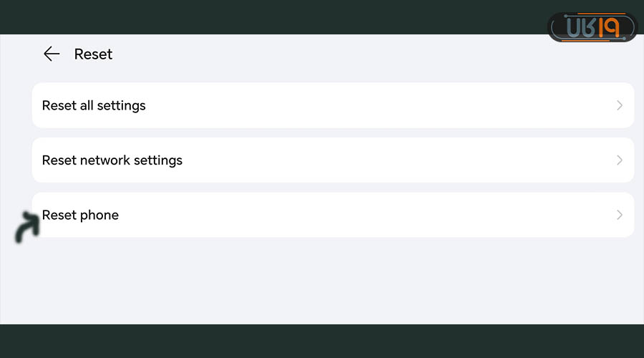Screen dimensions: 644x358
Task: Click the logo badge in top-right corner
Action: tap(592, 27)
